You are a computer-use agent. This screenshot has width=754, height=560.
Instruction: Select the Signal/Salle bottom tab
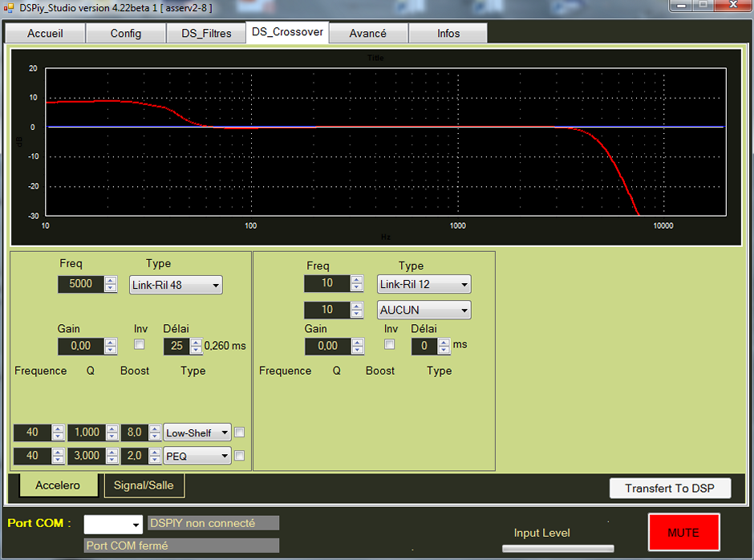click(x=144, y=485)
